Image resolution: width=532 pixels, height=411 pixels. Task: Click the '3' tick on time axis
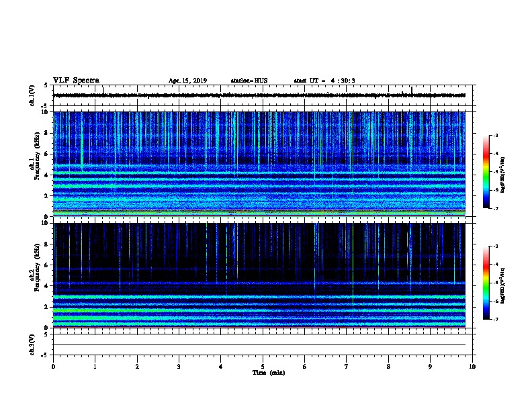[179, 367]
